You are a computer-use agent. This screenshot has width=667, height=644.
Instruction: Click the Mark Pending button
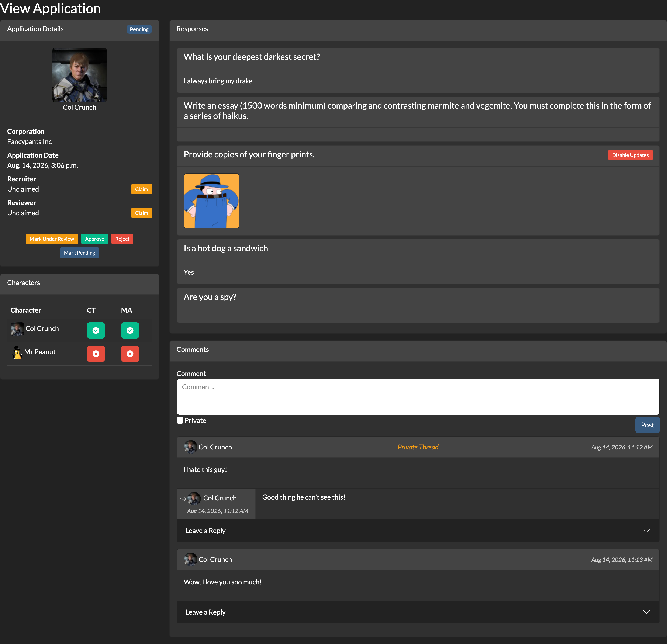[x=79, y=252]
